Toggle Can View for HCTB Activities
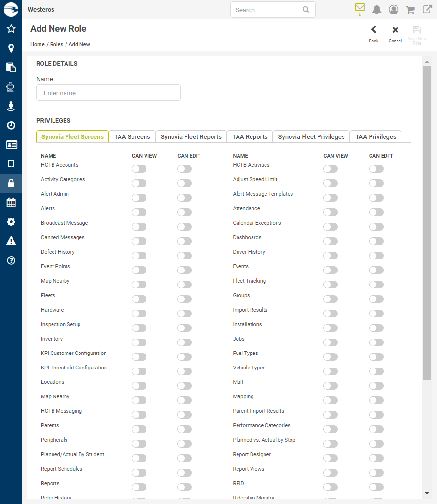437x504 pixels. point(331,169)
